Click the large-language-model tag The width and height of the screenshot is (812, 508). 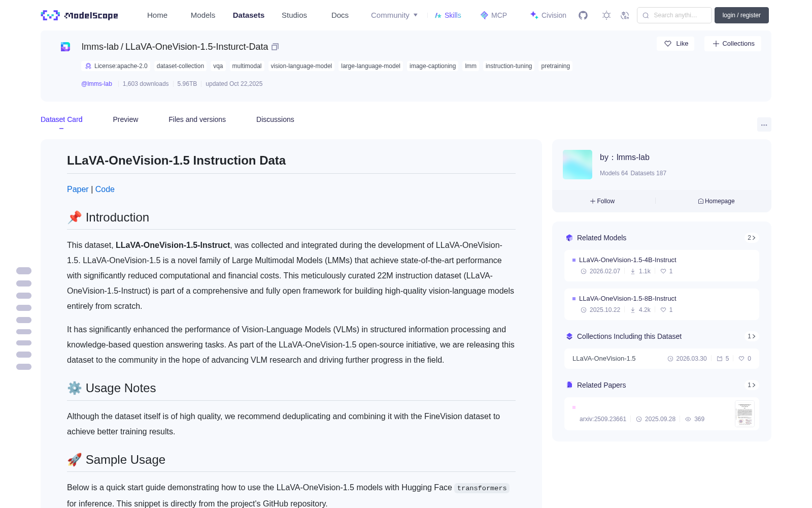click(x=370, y=66)
